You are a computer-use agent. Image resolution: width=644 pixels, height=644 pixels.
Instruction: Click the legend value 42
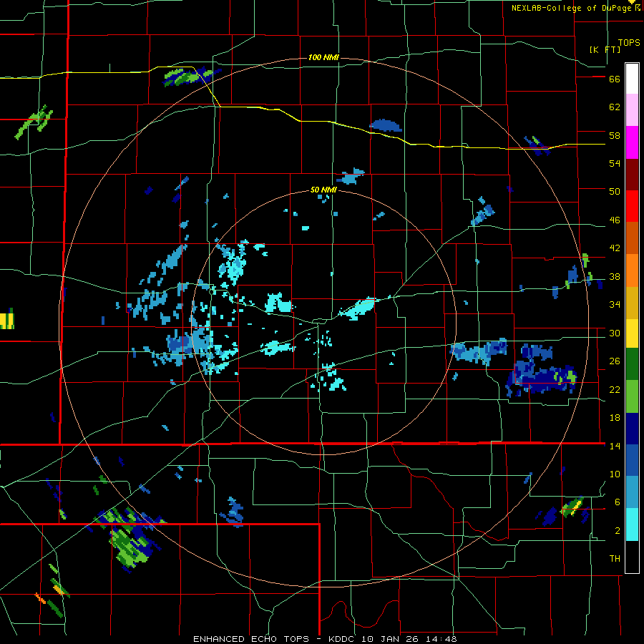[615, 248]
